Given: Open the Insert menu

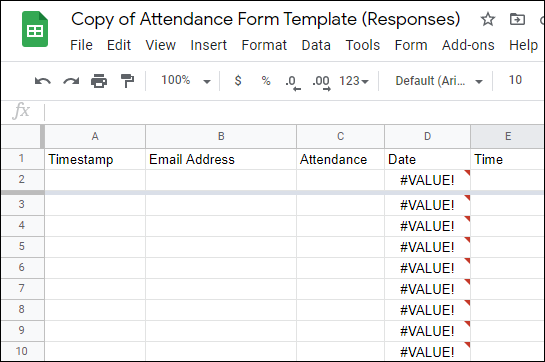Looking at the screenshot, I should click(209, 45).
